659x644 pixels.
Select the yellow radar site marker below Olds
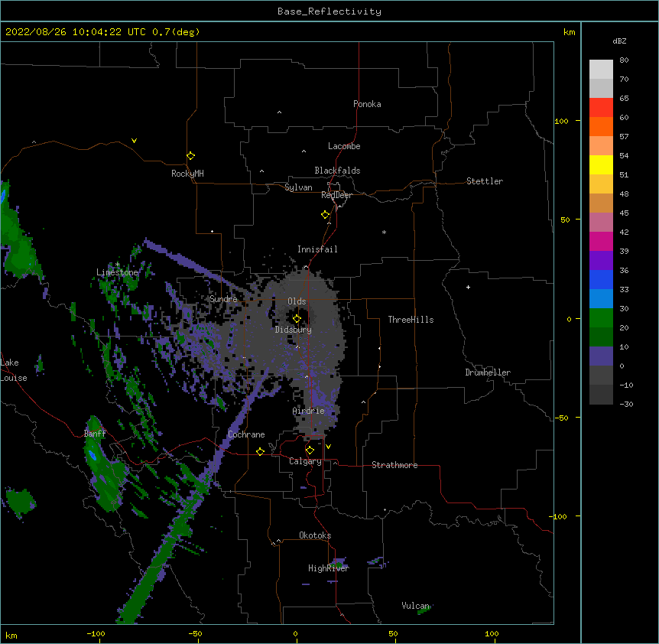coord(297,319)
